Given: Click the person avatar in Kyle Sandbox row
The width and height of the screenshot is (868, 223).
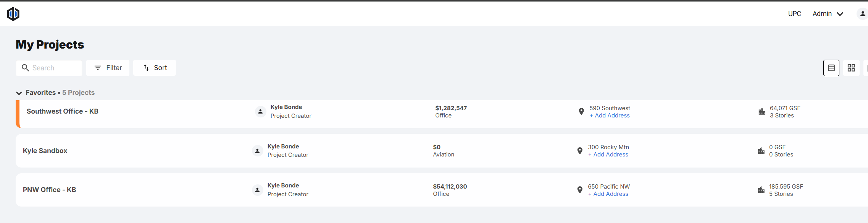Looking at the screenshot, I should click(258, 151).
